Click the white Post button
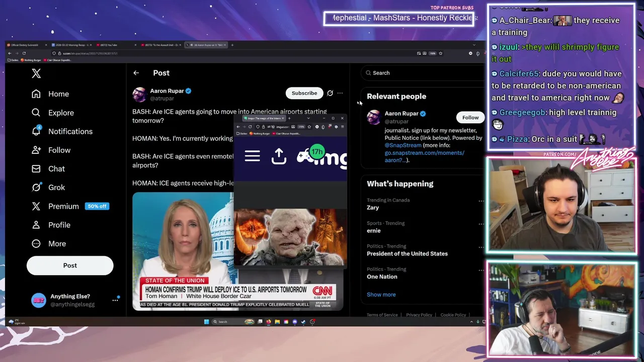Image resolution: width=644 pixels, height=362 pixels. click(70, 265)
